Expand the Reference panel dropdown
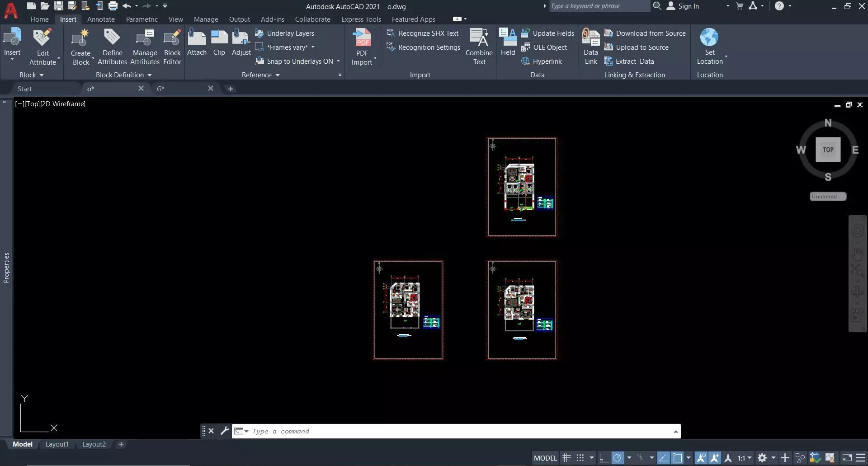The image size is (868, 466). click(x=260, y=75)
